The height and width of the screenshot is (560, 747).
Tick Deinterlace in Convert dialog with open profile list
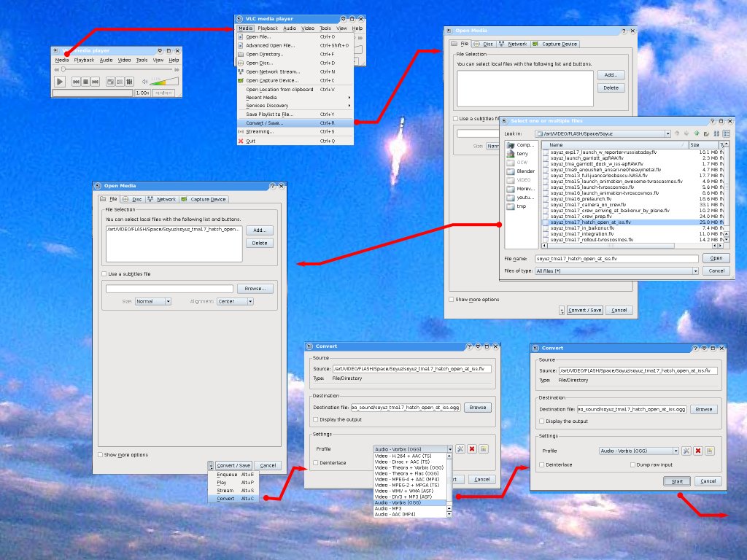316,463
